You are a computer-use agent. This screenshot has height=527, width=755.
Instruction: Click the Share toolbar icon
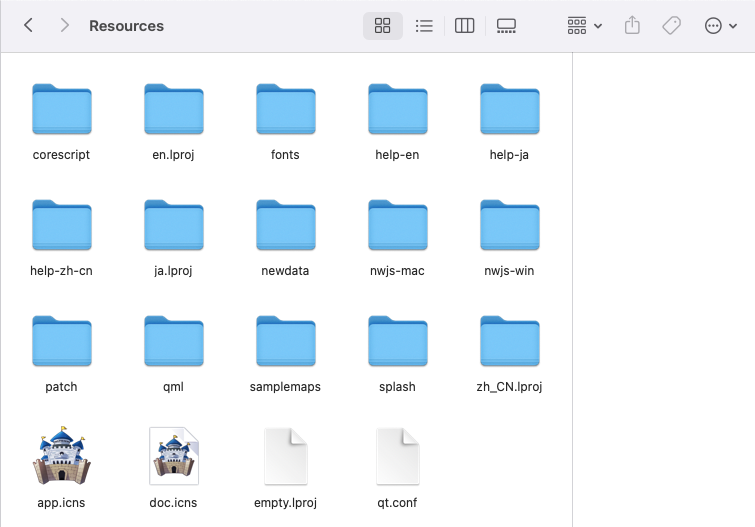click(632, 26)
